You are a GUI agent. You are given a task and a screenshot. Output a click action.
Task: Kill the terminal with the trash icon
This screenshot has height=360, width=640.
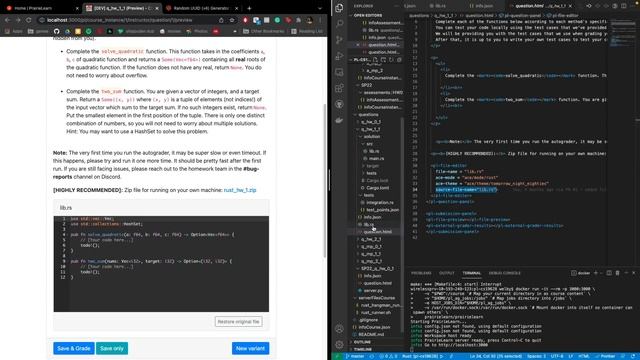click(x=617, y=273)
